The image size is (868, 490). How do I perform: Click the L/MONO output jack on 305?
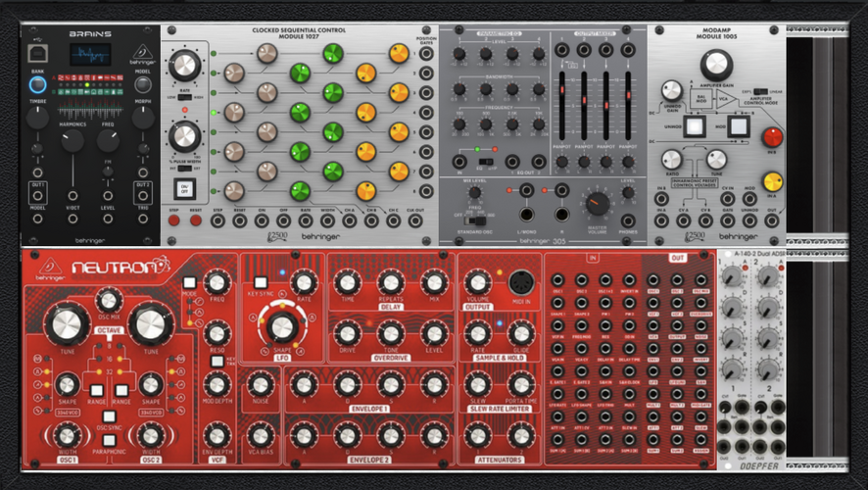click(x=526, y=215)
